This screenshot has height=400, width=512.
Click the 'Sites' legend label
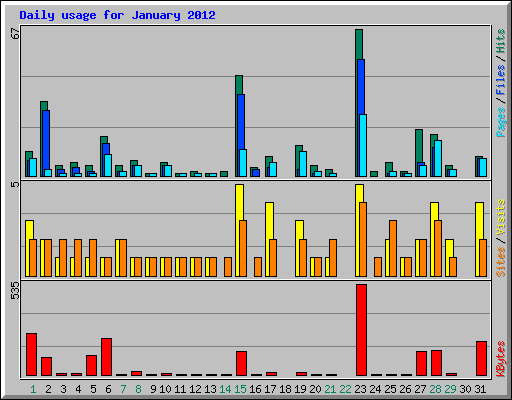pos(500,262)
